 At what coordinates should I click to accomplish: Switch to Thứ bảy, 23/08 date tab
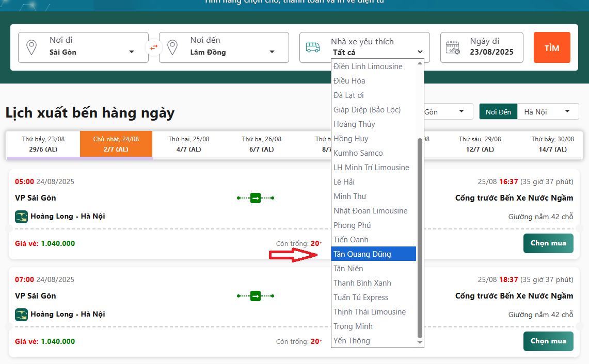pyautogui.click(x=43, y=144)
